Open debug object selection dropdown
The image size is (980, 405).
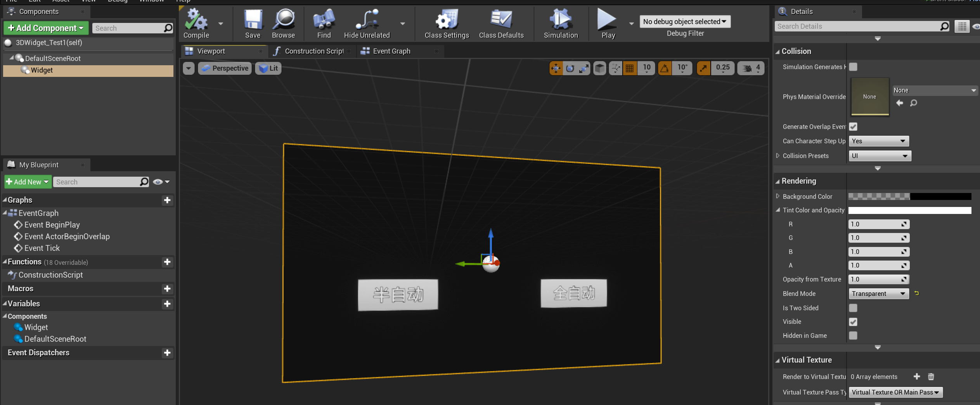click(x=685, y=22)
